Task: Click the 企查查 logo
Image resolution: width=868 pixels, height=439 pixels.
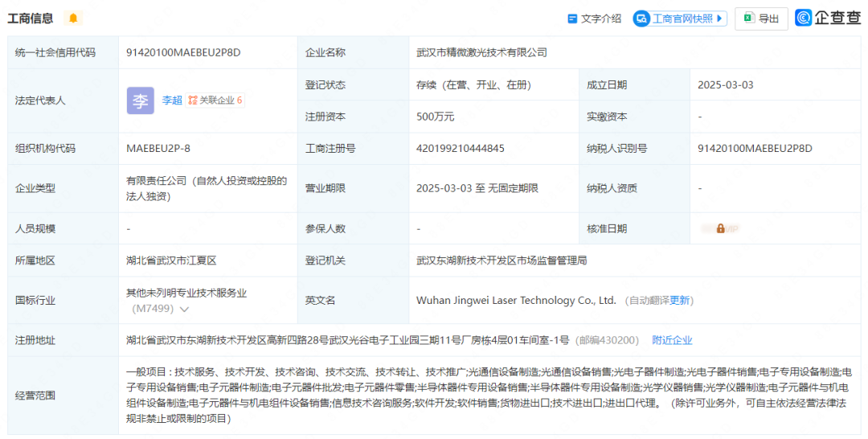Action: [x=828, y=18]
